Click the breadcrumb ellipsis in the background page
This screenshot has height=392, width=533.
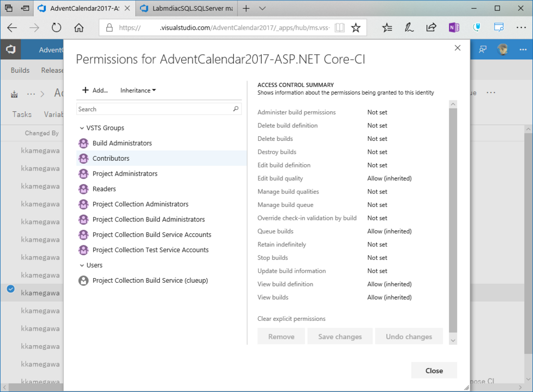click(x=31, y=94)
